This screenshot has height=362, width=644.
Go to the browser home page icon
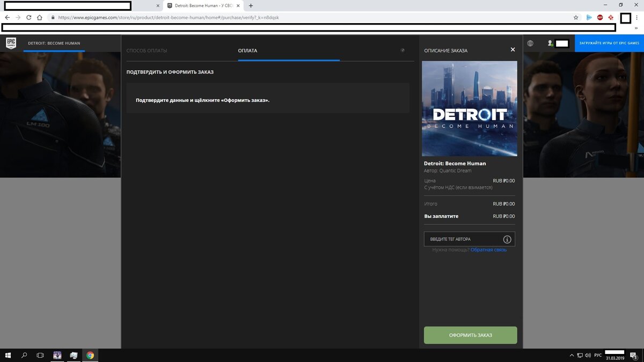point(40,17)
